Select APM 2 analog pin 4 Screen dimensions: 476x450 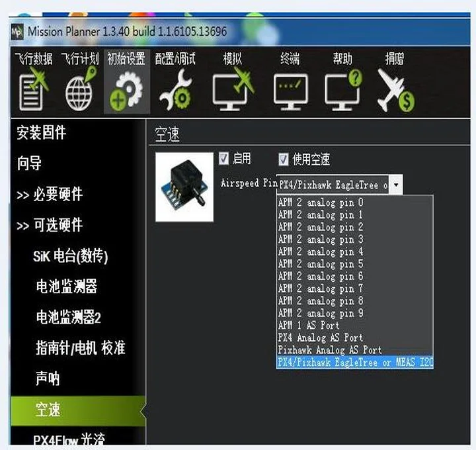[354, 251]
